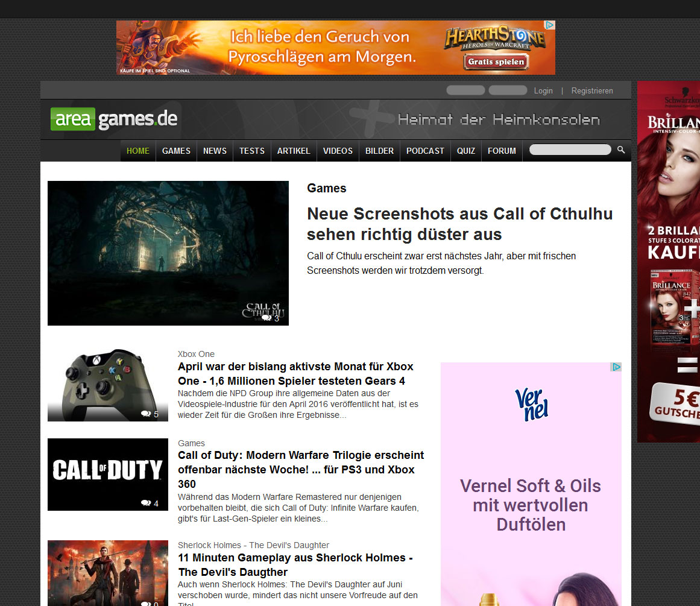Click the first login field in top bar

click(465, 90)
